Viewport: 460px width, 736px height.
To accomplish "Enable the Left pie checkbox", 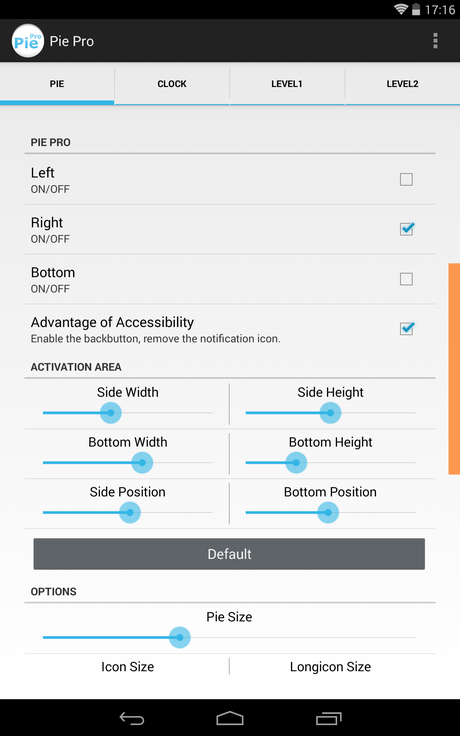I will pyautogui.click(x=406, y=179).
